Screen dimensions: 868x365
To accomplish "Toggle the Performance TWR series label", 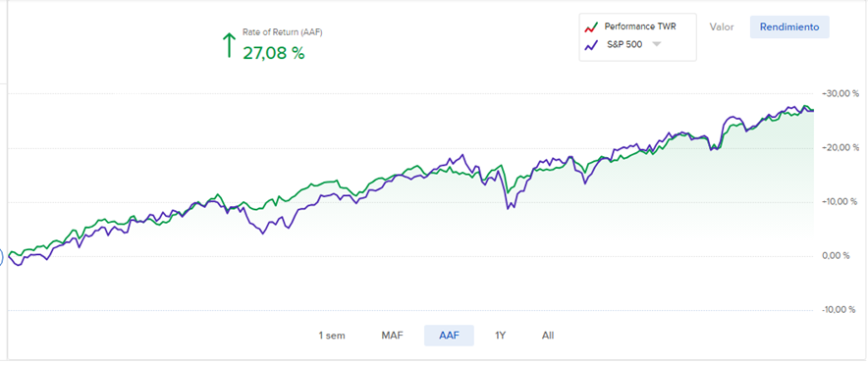I will (x=640, y=26).
